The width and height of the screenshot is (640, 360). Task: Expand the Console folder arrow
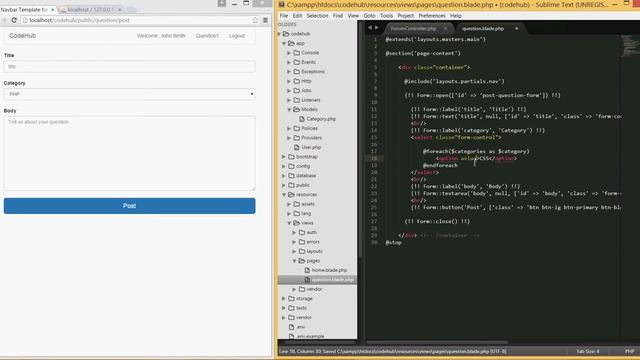(289, 53)
